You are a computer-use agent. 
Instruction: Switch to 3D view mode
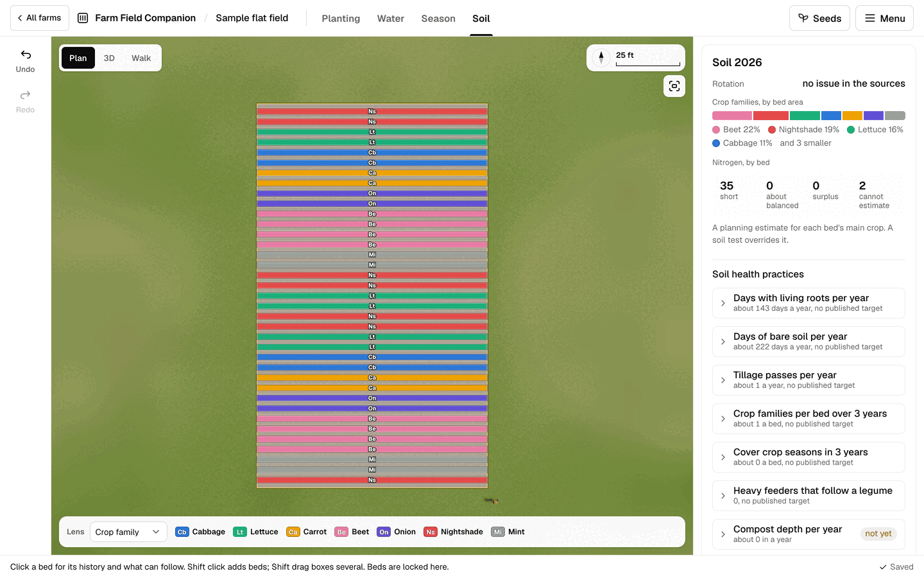(109, 58)
